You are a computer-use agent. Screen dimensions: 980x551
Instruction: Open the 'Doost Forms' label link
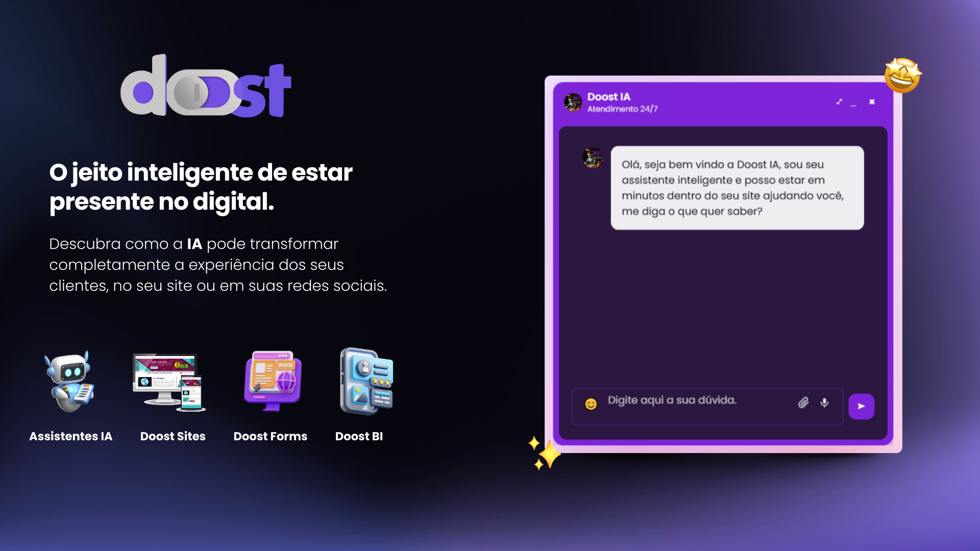pyautogui.click(x=270, y=436)
